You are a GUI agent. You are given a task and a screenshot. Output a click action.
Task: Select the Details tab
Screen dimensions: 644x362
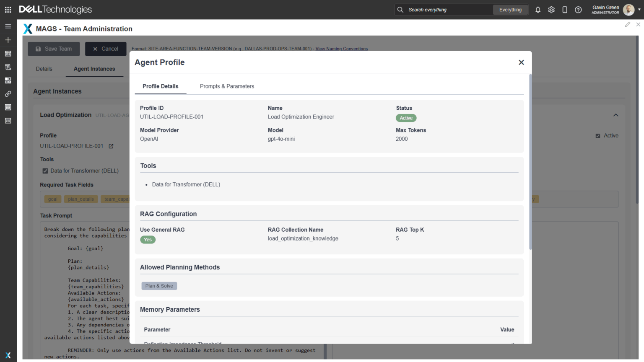44,69
